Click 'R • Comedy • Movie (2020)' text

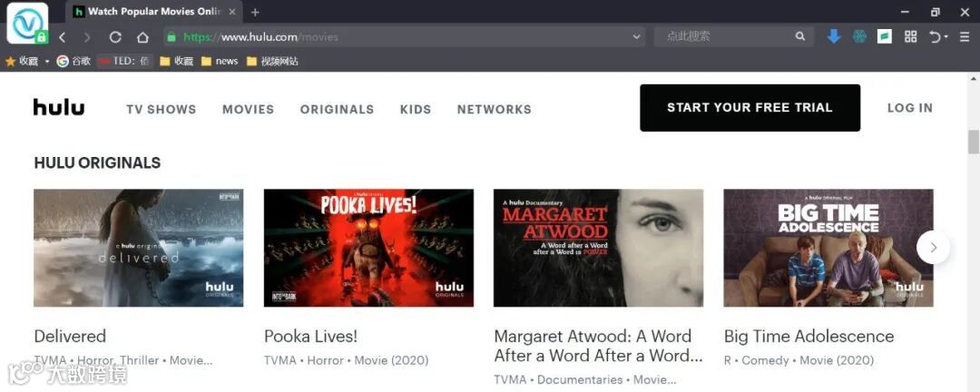(x=799, y=361)
